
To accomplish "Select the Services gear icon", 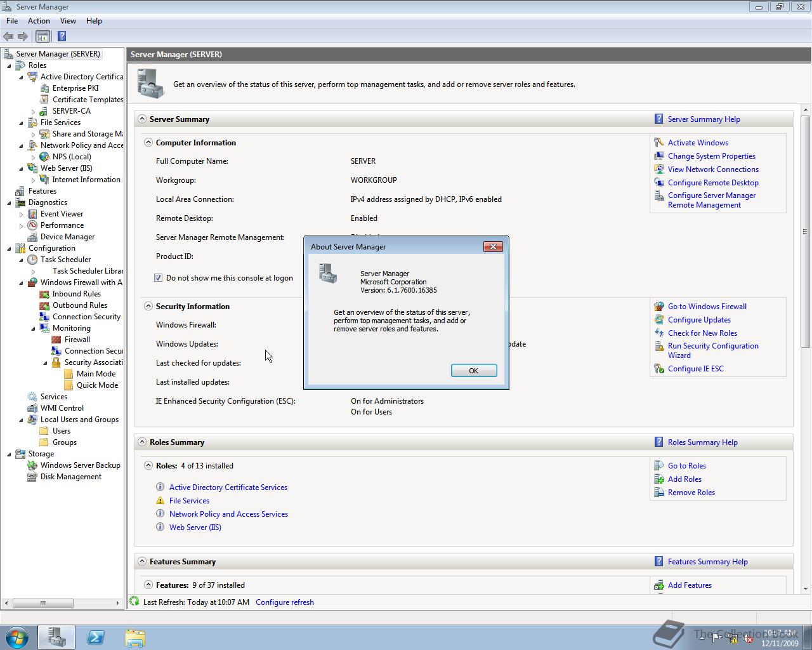I will coord(32,397).
